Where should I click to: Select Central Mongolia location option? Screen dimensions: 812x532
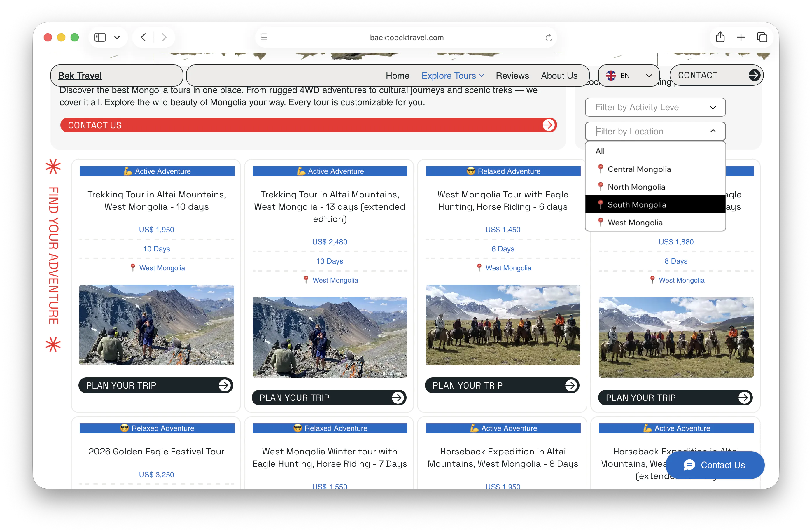(x=655, y=169)
